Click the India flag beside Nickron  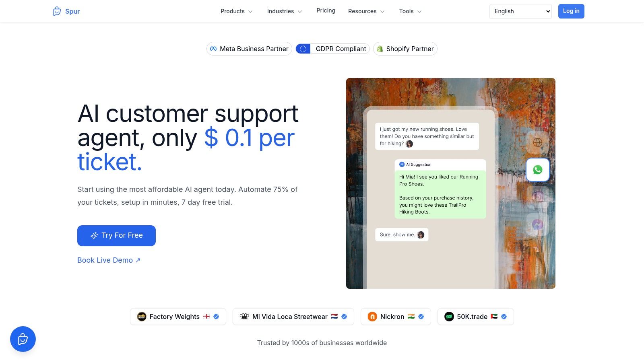pos(411,317)
